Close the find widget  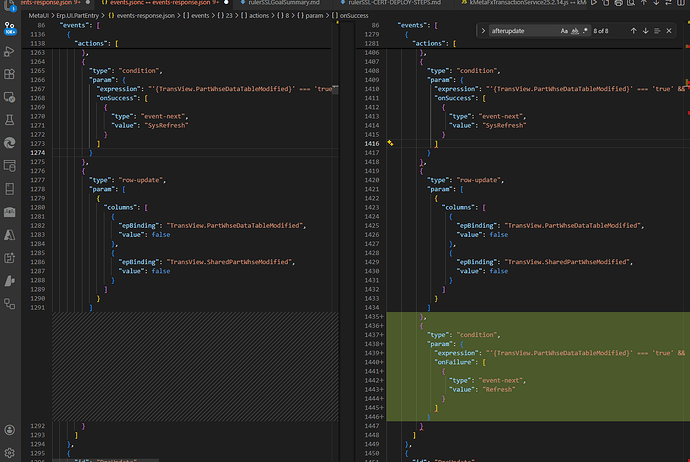coord(669,31)
